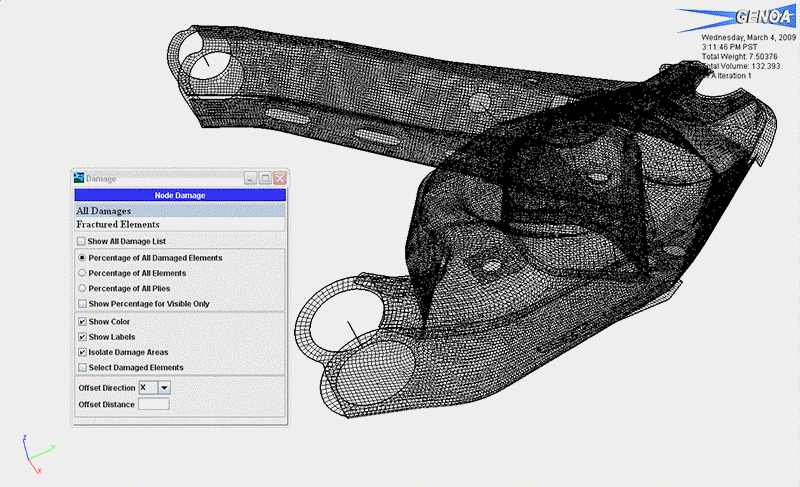Click the XYZ axis orientation indicator

tap(32, 454)
